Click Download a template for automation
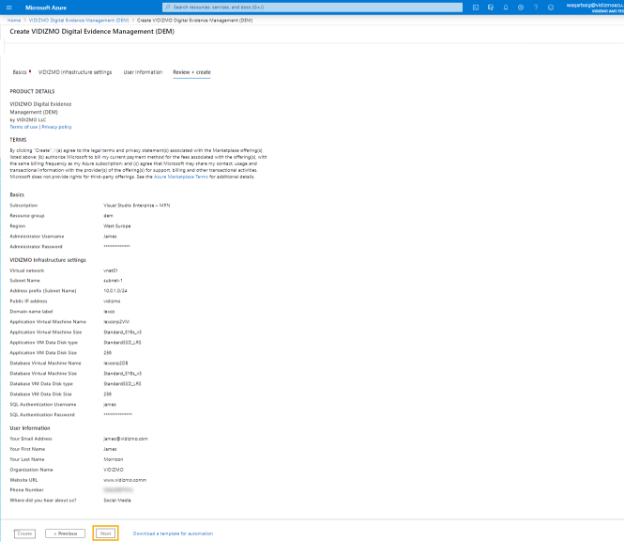Screen dimensions: 624x542 click(x=172, y=533)
